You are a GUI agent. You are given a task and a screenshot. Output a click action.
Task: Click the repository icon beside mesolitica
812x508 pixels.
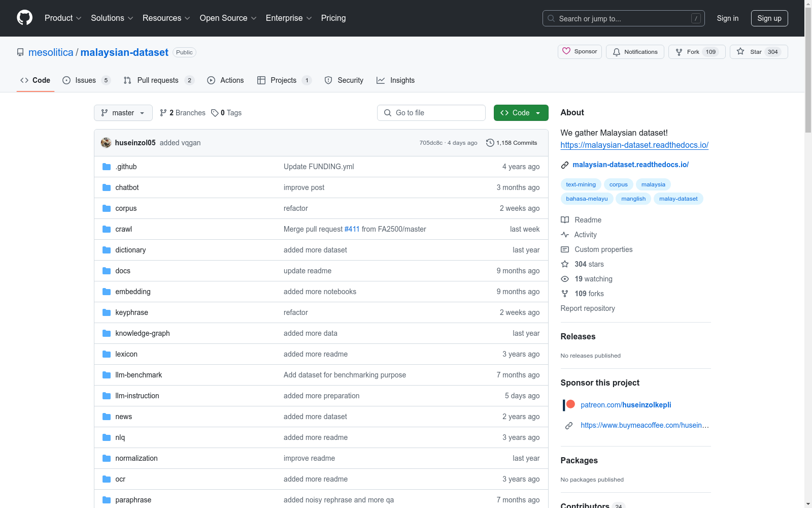[x=20, y=52]
